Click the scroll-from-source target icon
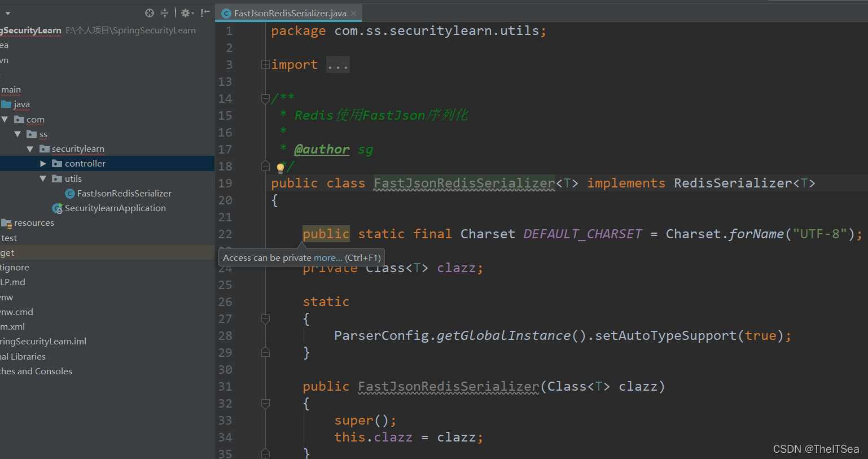Image resolution: width=868 pixels, height=459 pixels. pos(150,13)
